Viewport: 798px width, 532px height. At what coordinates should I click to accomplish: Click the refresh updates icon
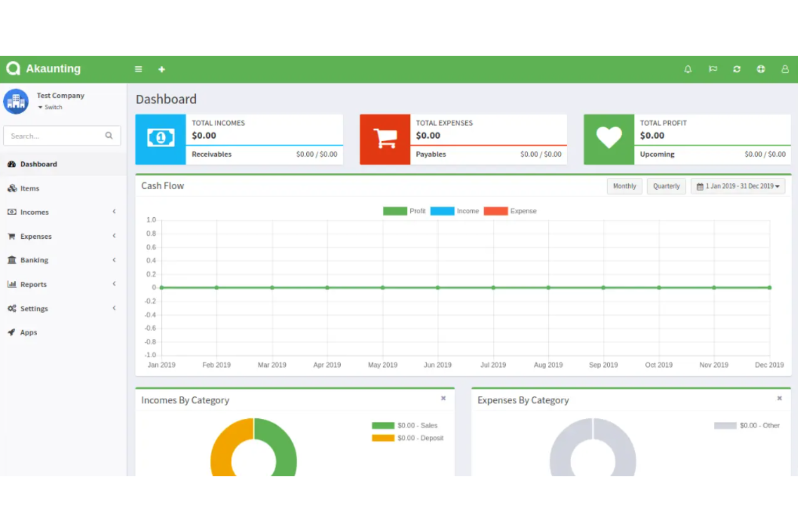click(x=737, y=69)
